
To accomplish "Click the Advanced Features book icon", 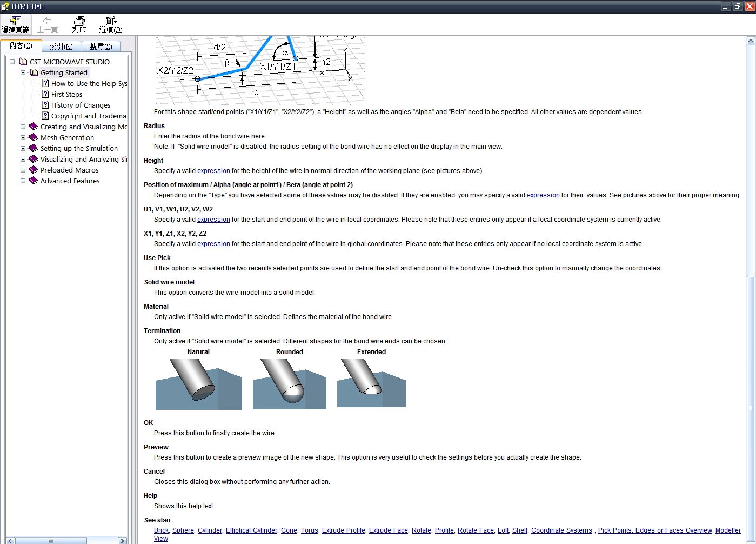I will tap(34, 181).
